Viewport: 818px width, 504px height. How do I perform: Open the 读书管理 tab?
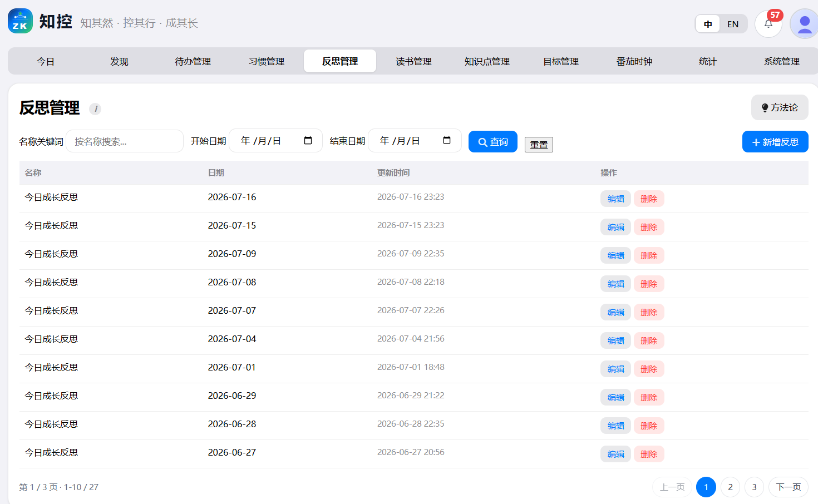(413, 61)
